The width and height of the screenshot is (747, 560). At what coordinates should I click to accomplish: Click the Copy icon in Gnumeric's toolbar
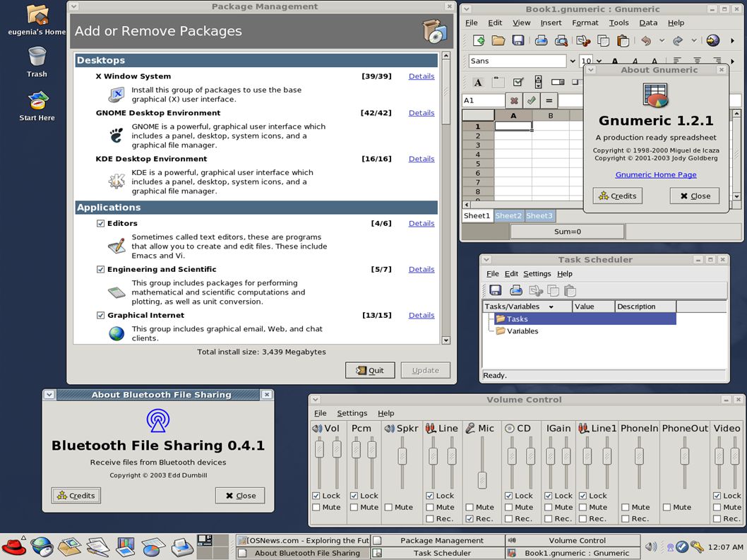click(x=603, y=40)
